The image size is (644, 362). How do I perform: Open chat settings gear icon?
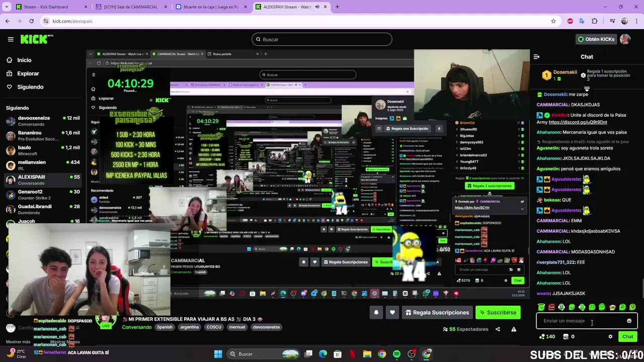610,337
